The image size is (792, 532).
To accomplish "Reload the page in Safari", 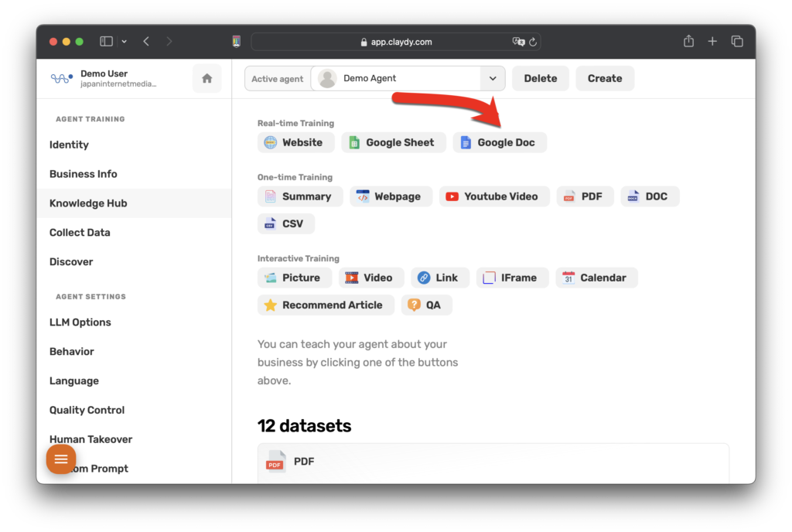I will 533,42.
